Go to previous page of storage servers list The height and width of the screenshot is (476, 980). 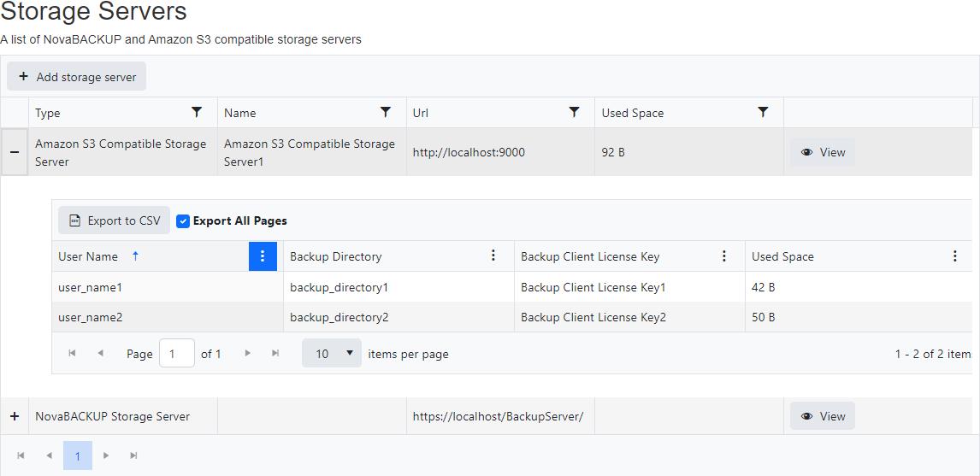coord(49,455)
